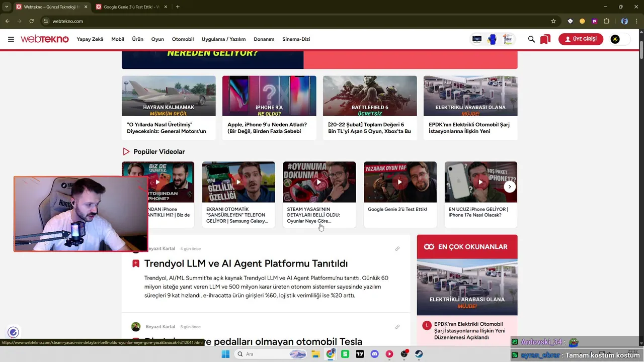Play the #Oyunuma Dokunma Steam video

[319, 182]
